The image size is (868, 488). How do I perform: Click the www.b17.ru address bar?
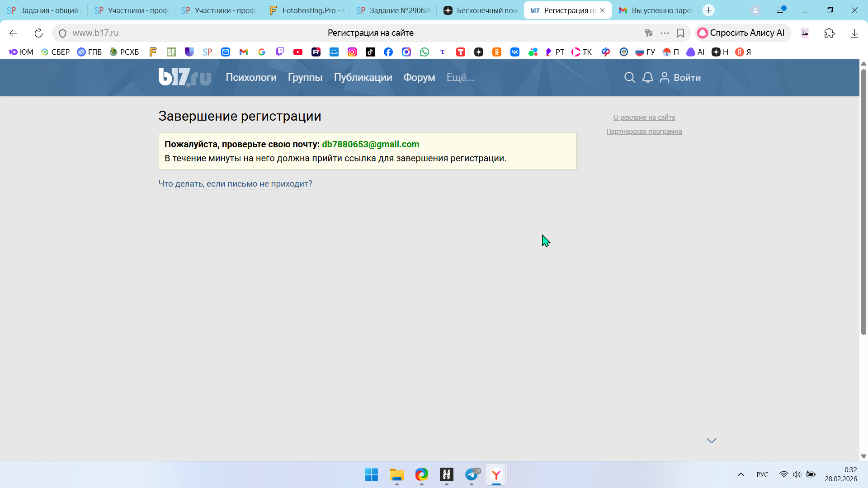point(96,33)
